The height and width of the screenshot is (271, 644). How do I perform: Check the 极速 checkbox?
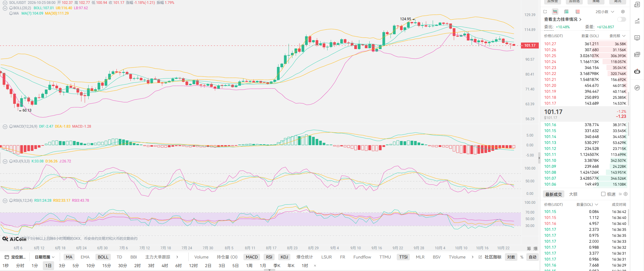pyautogui.click(x=603, y=194)
